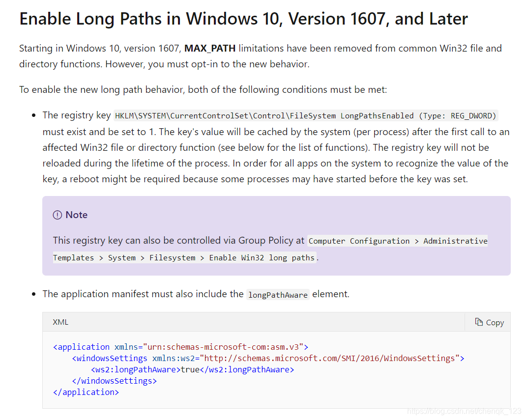Select the application opening tag in the code
The width and height of the screenshot is (526, 420).
click(x=82, y=347)
